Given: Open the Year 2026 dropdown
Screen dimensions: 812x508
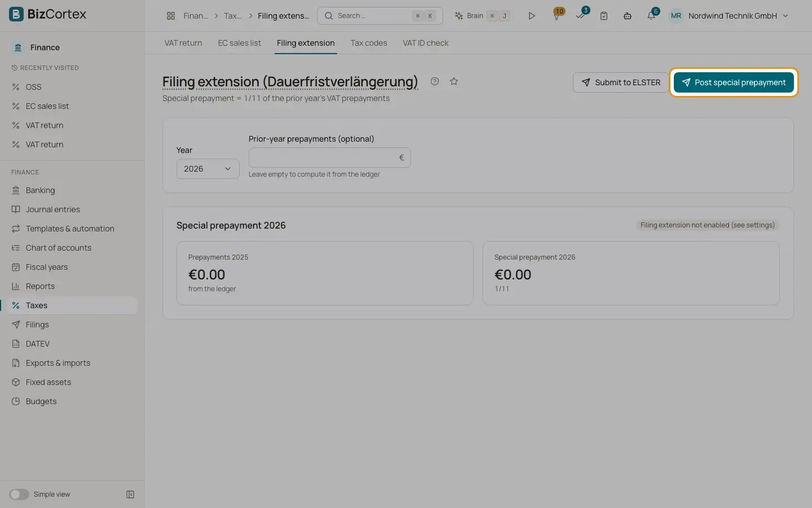Looking at the screenshot, I should (x=208, y=169).
